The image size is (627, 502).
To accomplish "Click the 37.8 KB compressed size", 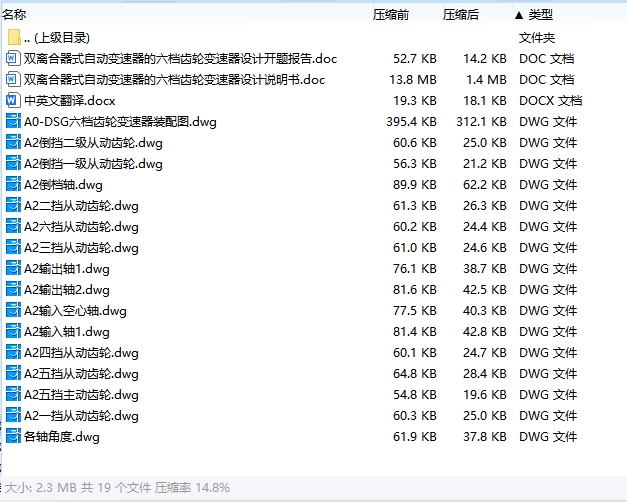I will click(x=485, y=436).
